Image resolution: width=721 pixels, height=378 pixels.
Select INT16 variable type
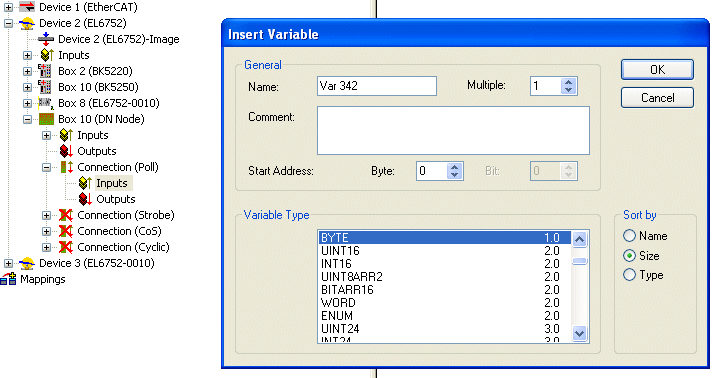pyautogui.click(x=445, y=263)
